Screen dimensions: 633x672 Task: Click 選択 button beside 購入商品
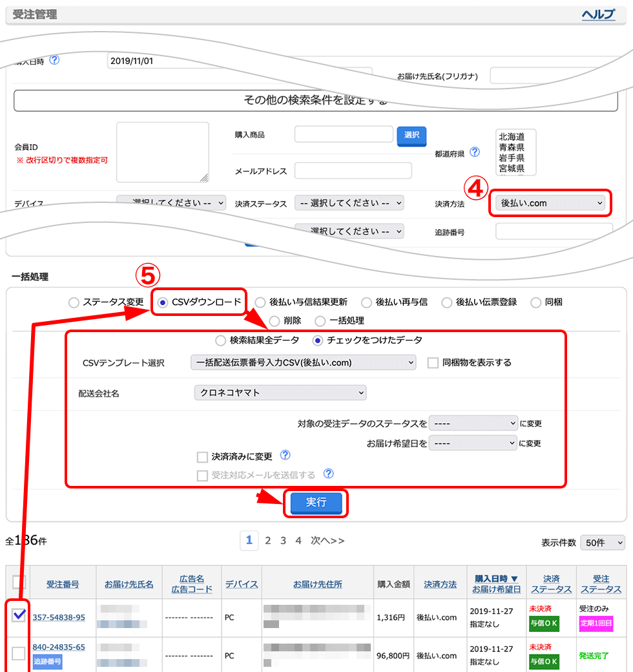tap(411, 136)
